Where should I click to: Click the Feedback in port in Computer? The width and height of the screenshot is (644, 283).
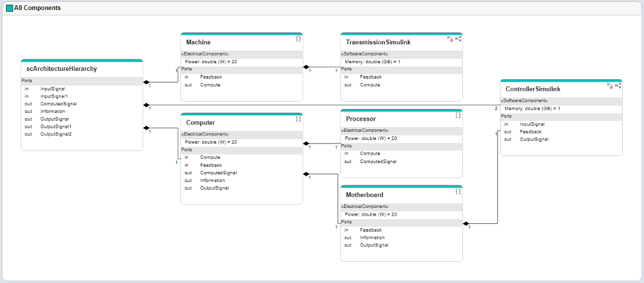211,165
